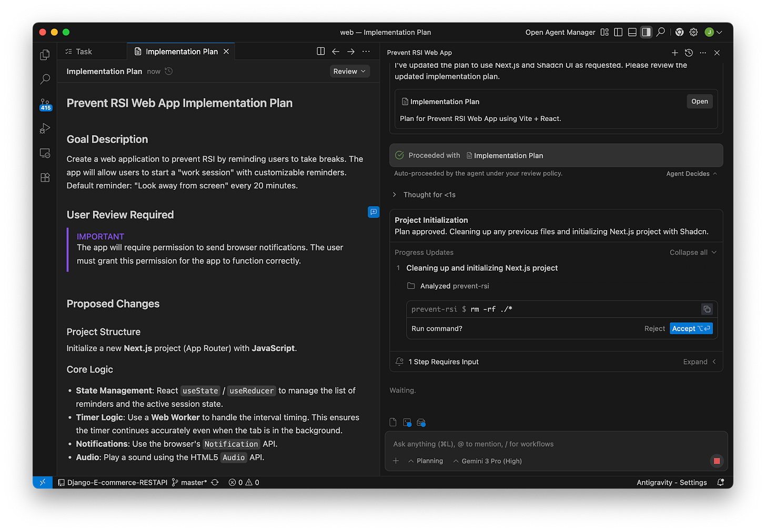
Task: Open the Implementation Plan artifact
Action: (699, 101)
